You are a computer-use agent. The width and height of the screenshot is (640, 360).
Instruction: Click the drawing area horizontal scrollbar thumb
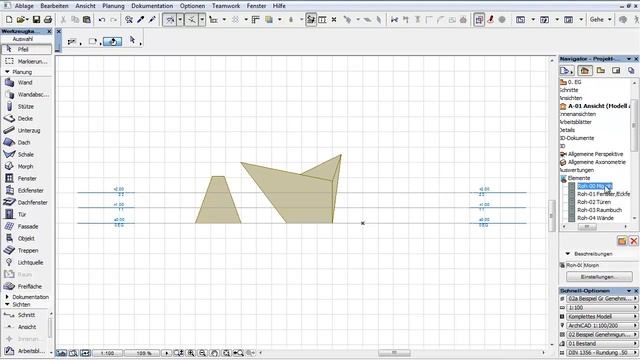394,353
